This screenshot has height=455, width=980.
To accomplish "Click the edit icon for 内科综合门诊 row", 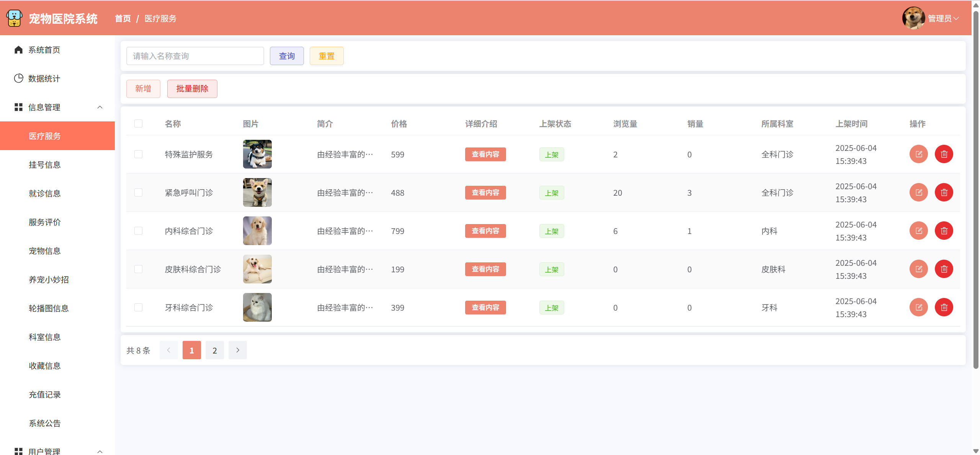I will pyautogui.click(x=918, y=231).
